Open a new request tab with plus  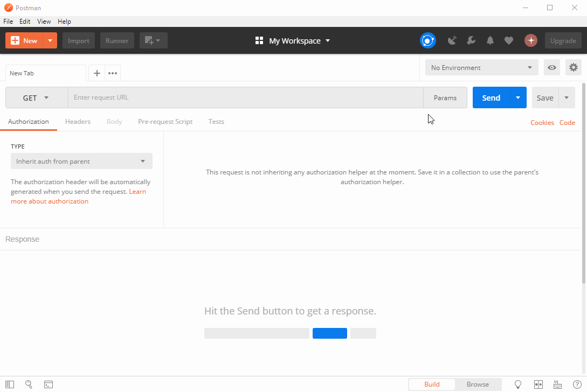point(97,73)
